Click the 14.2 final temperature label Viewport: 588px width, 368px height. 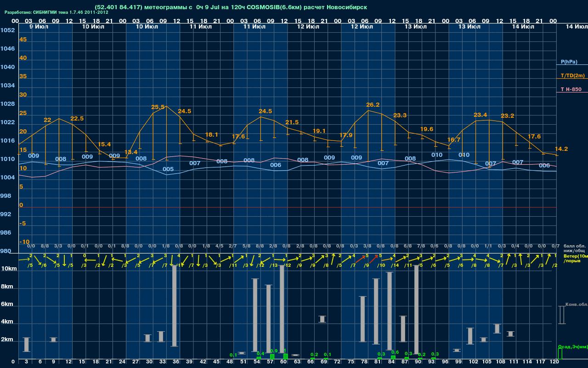[x=561, y=149]
